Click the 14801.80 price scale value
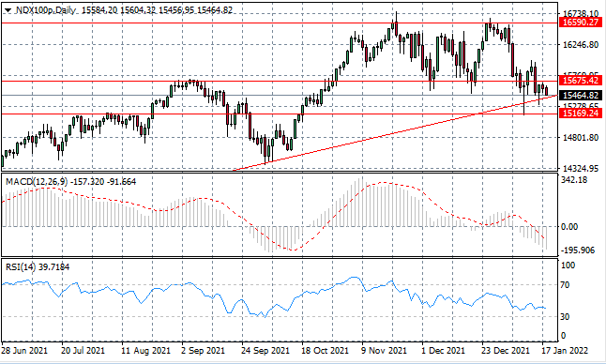This screenshot has width=606, height=364. point(581,138)
